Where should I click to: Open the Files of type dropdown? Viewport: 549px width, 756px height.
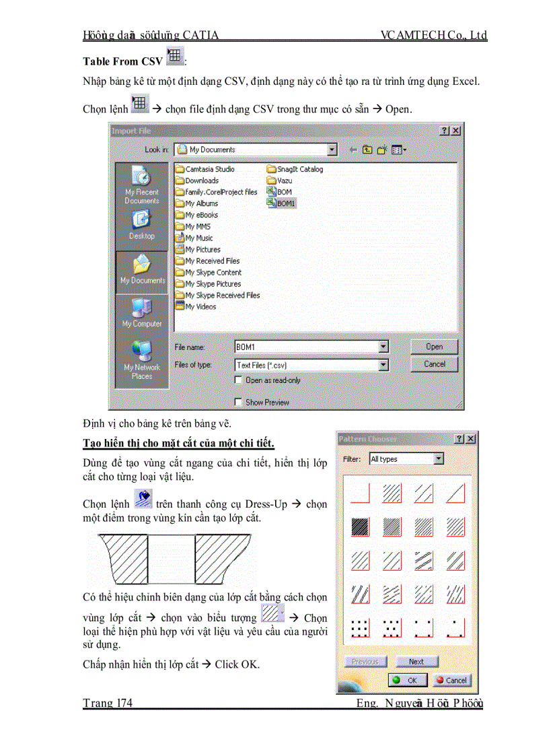tap(384, 364)
